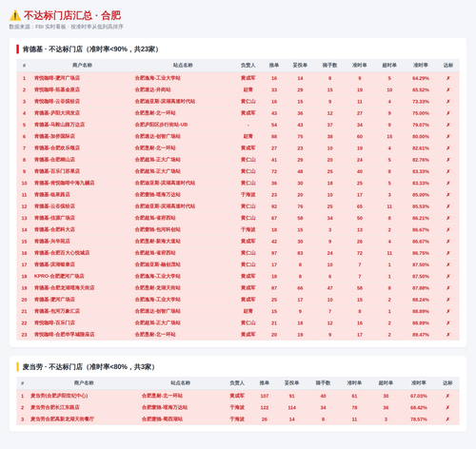Click the ✗ mark in the 65.52% row
The width and height of the screenshot is (476, 449).
448,89
